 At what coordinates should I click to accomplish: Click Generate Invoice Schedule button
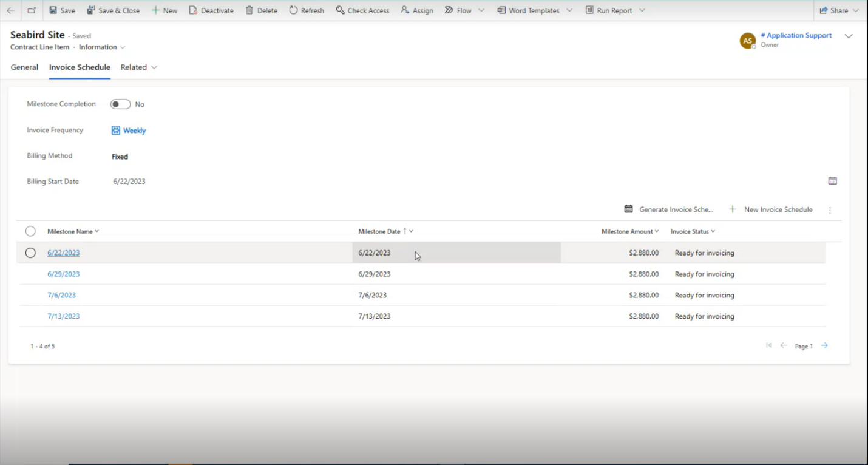coord(669,209)
